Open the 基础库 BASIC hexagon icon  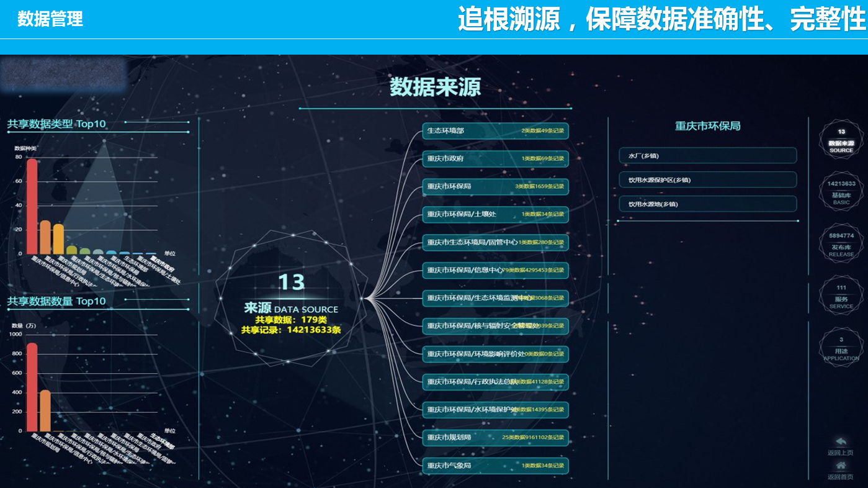click(841, 192)
